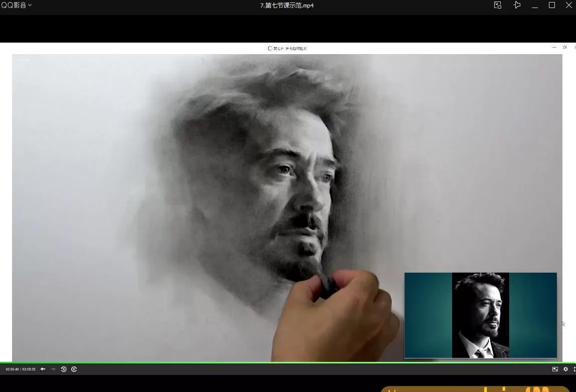
Task: Minimize the QQ影音 player window
Action: [x=535, y=6]
